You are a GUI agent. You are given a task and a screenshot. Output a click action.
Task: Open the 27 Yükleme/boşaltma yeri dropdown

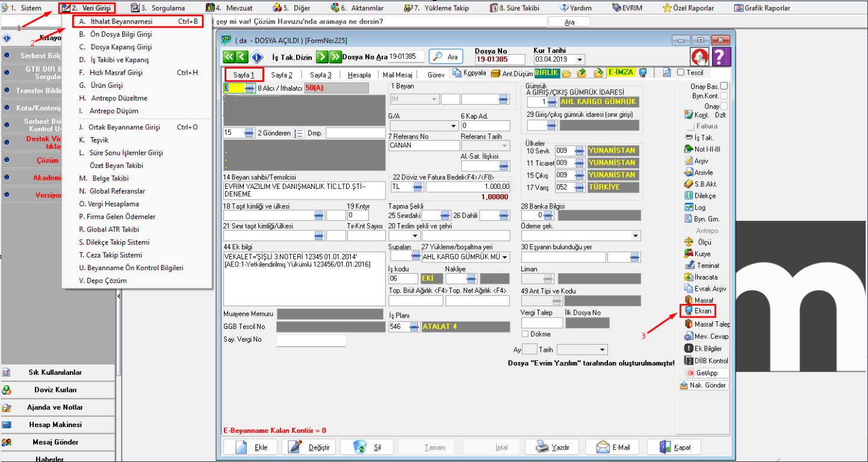504,257
